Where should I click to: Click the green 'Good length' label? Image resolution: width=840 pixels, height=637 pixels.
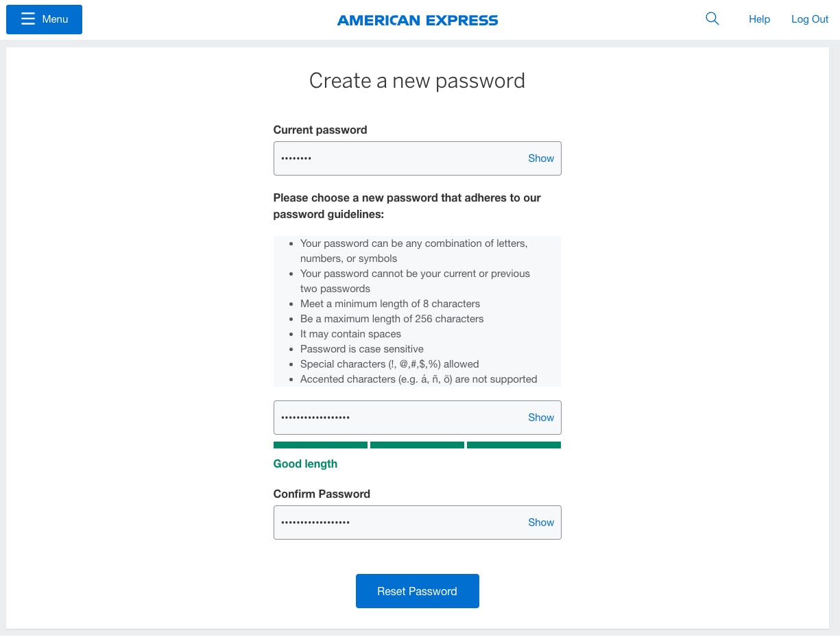coord(305,464)
